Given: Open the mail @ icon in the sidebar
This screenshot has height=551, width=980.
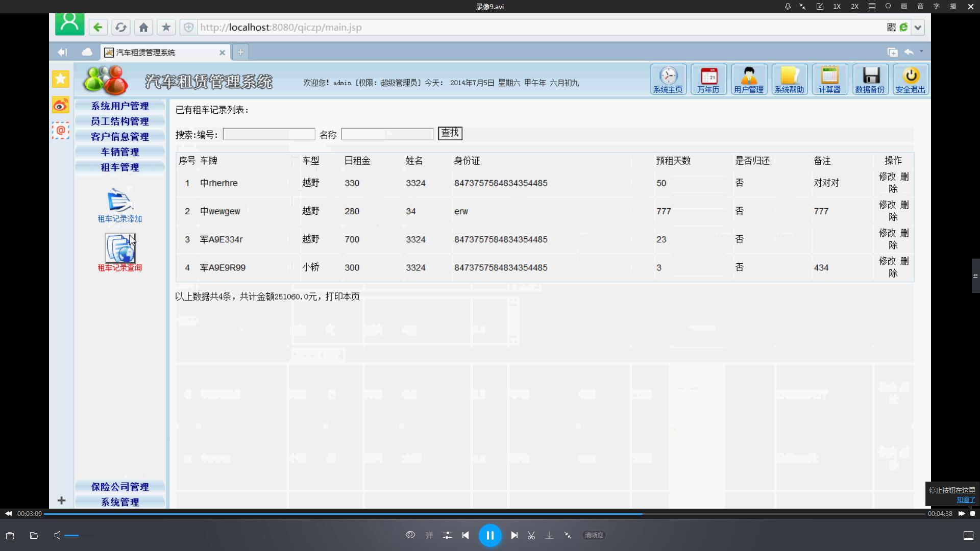Looking at the screenshot, I should (x=61, y=130).
